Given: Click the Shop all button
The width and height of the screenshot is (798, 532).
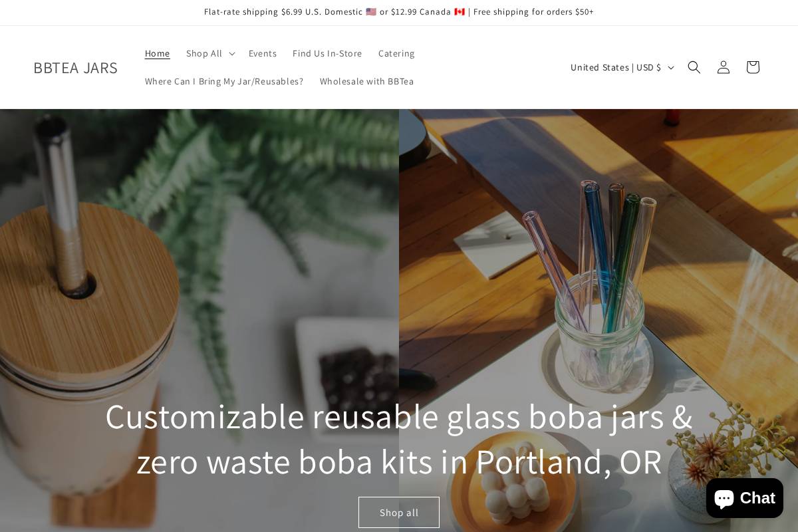Looking at the screenshot, I should pyautogui.click(x=399, y=512).
